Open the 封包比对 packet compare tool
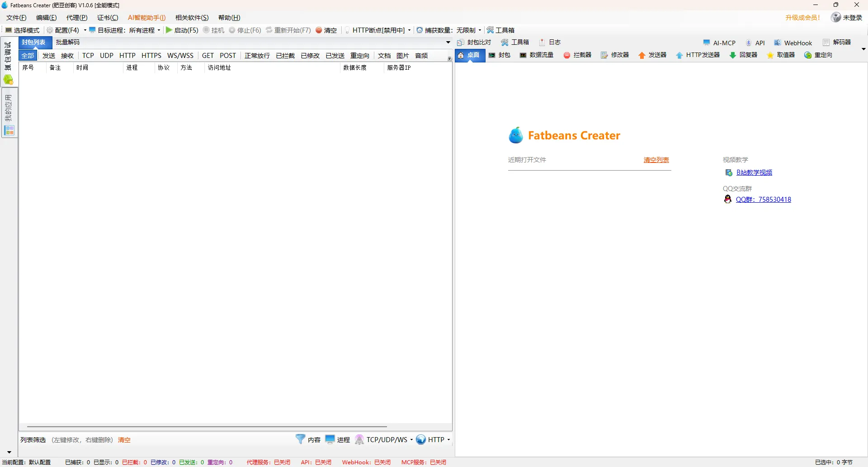The height and width of the screenshot is (467, 868). click(474, 43)
